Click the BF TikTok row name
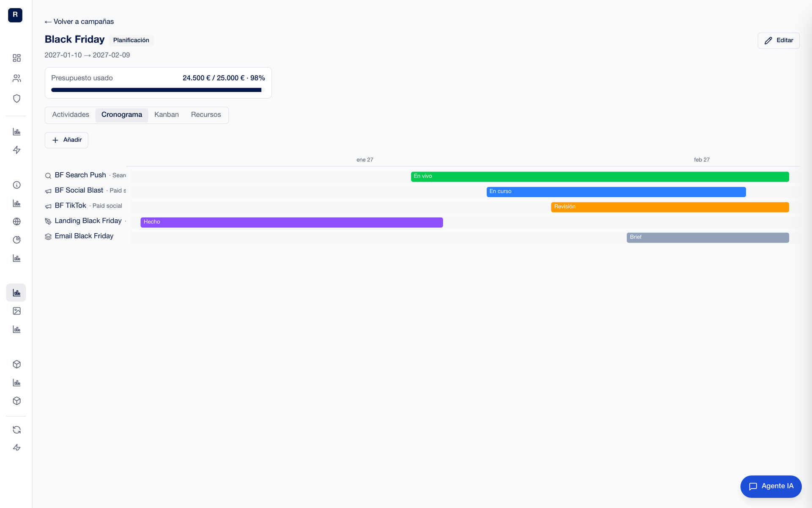 (70, 205)
